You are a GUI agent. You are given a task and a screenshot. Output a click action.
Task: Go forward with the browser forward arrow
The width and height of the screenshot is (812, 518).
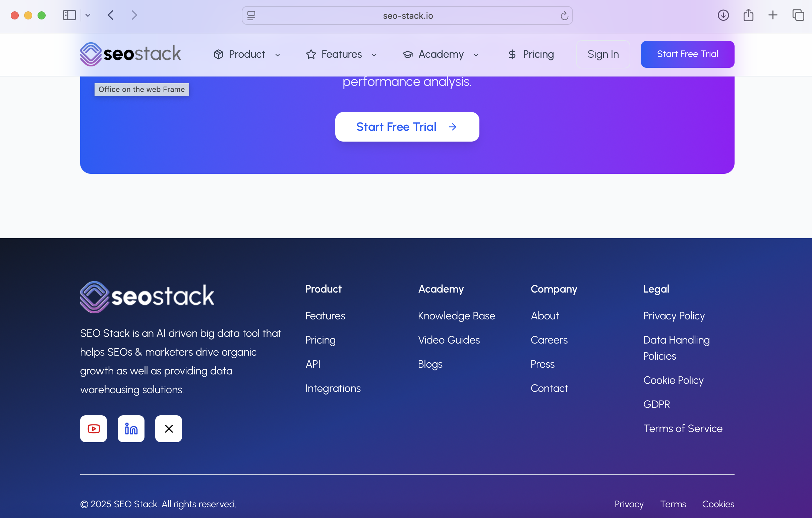(x=134, y=15)
